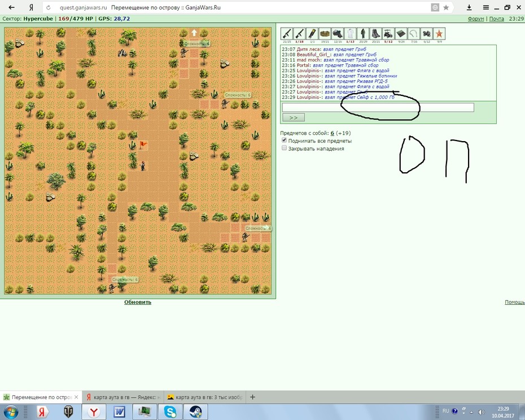This screenshot has height=420, width=525.
Task: Go back with the browser back arrow
Action: [x=11, y=7]
